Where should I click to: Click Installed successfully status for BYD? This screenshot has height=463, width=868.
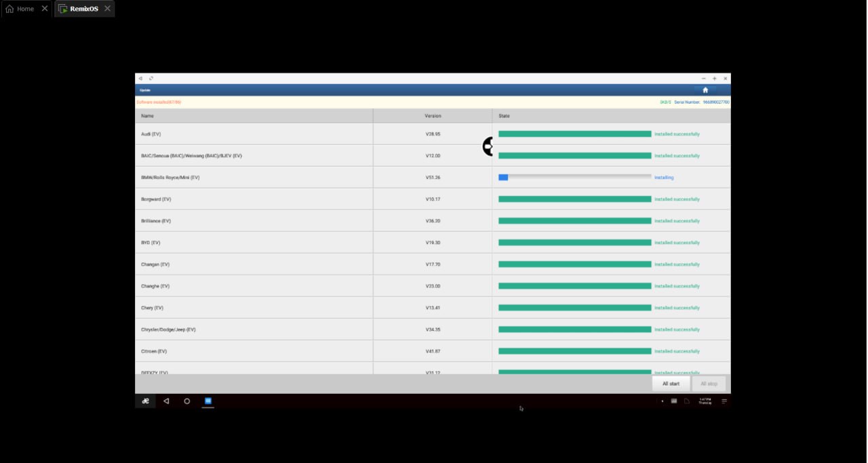(677, 243)
